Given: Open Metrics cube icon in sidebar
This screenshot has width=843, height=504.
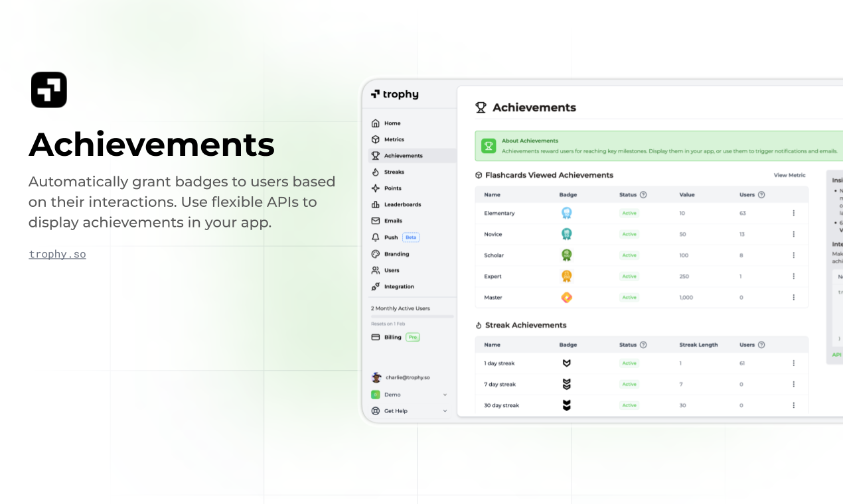Looking at the screenshot, I should pyautogui.click(x=376, y=140).
